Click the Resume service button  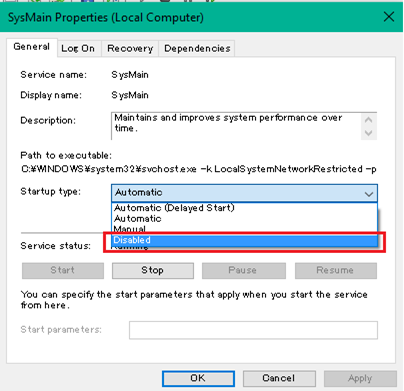tap(336, 270)
